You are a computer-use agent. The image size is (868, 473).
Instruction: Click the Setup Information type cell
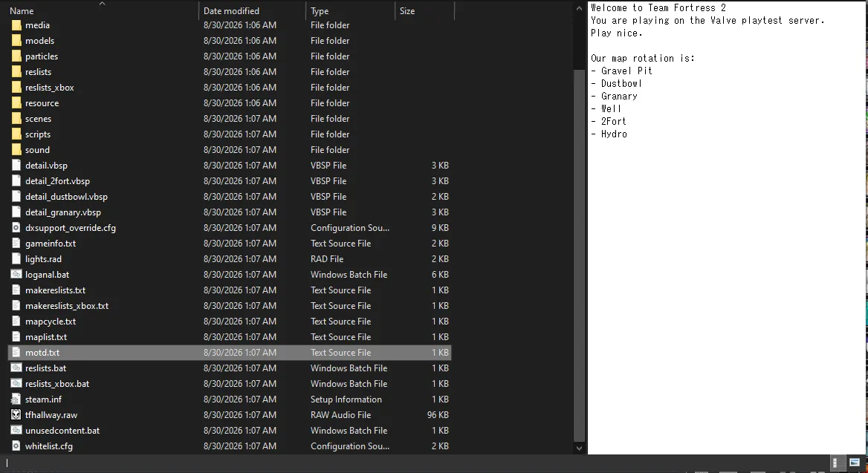point(346,399)
